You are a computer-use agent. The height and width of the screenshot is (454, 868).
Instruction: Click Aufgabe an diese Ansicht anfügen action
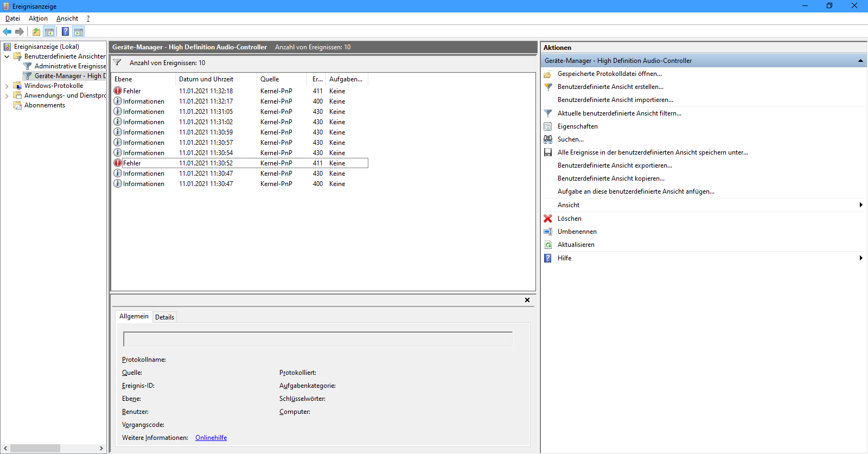point(636,191)
